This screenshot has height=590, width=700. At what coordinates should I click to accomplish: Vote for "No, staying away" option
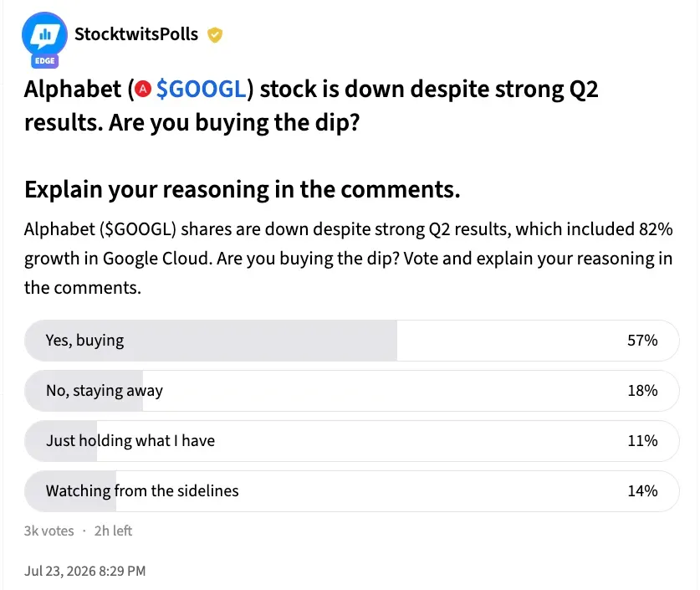(x=352, y=390)
